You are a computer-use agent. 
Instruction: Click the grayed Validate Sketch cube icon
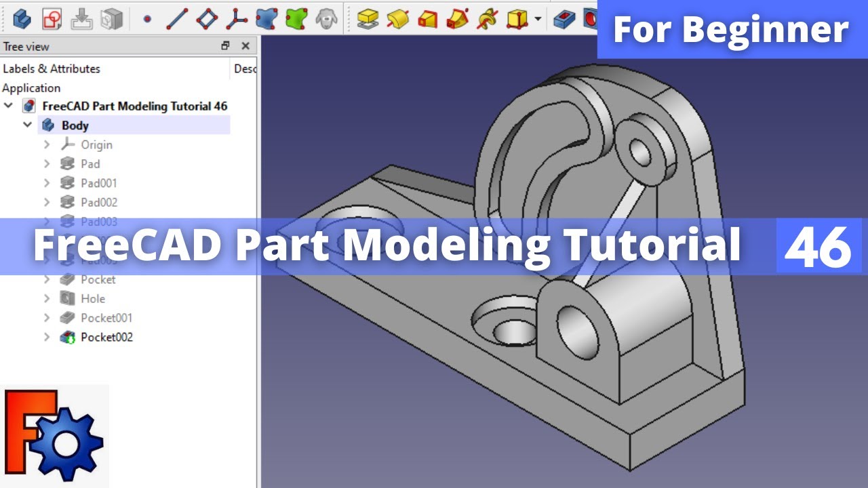pyautogui.click(x=111, y=18)
